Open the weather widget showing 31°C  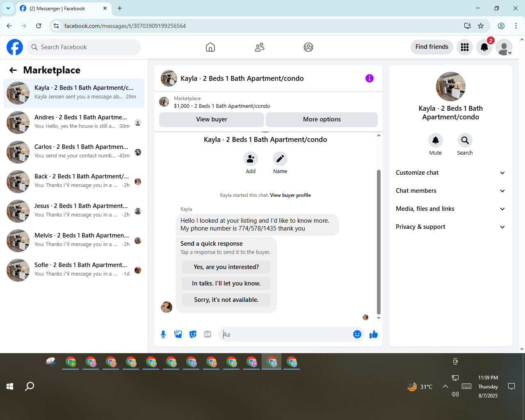pyautogui.click(x=420, y=386)
